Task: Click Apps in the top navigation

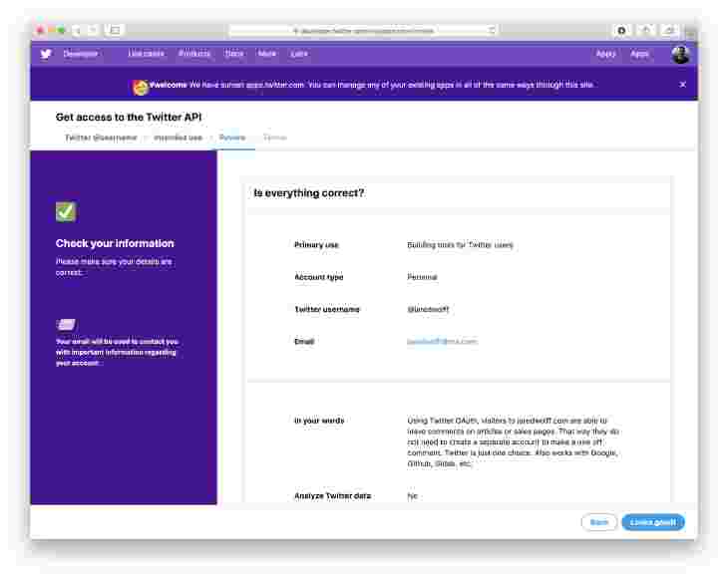Action: tap(639, 54)
